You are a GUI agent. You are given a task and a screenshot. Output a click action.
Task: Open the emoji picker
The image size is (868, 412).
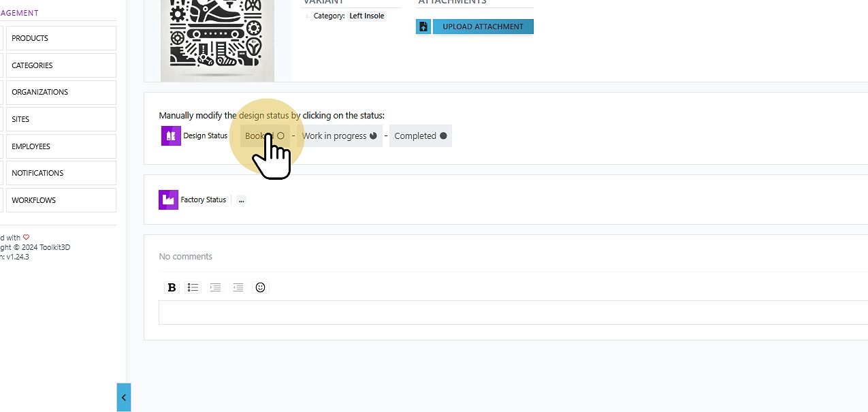pyautogui.click(x=260, y=287)
